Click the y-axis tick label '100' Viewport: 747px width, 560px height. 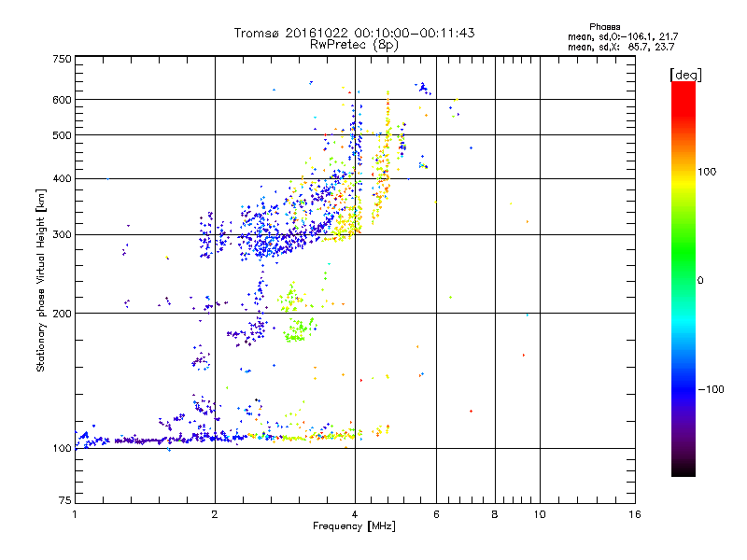point(63,448)
